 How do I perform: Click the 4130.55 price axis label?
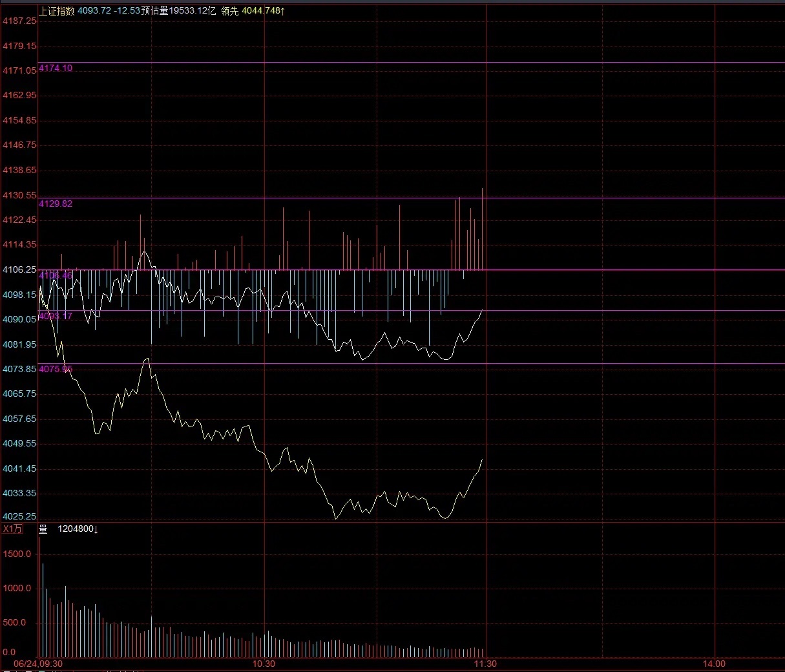coord(19,195)
